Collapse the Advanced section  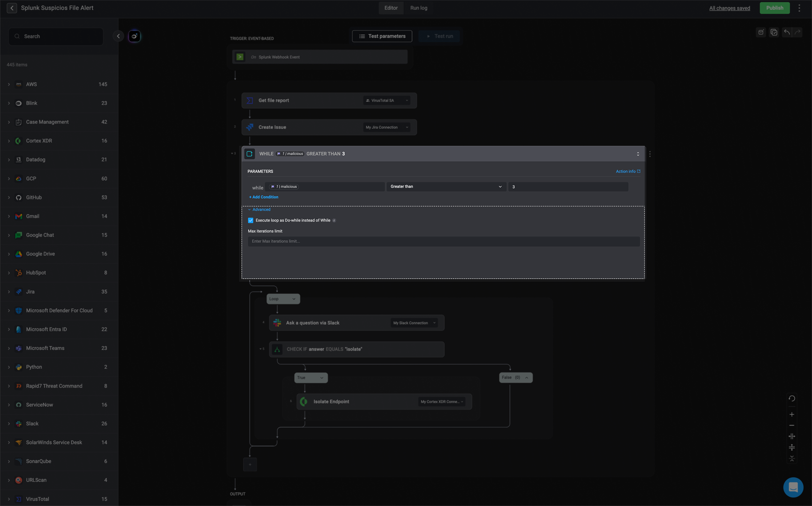[259, 210]
